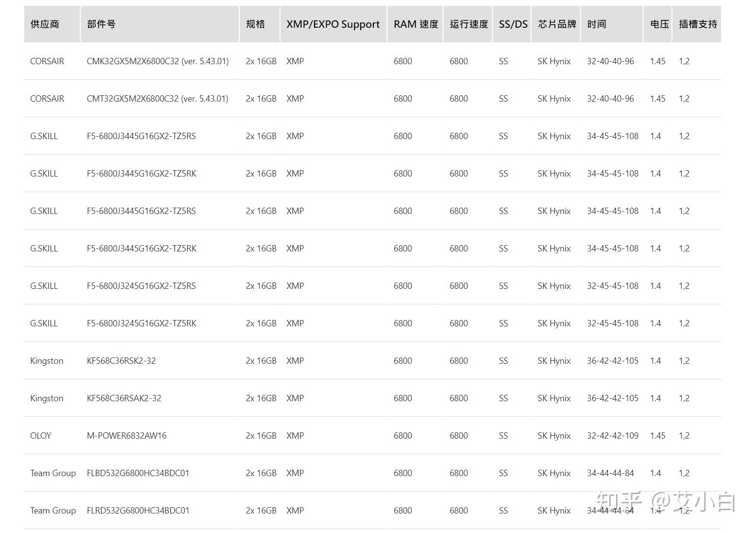Click the 部件号 column header

coord(101,24)
